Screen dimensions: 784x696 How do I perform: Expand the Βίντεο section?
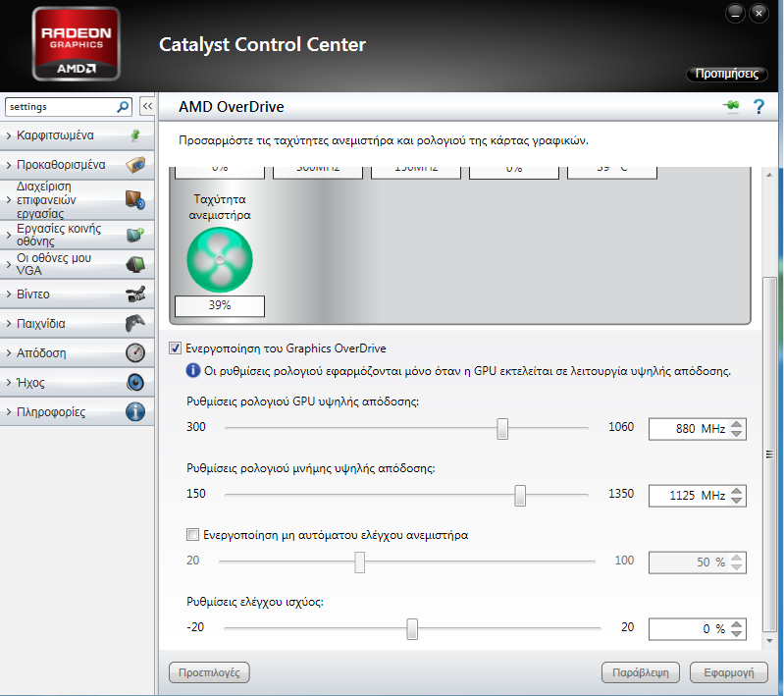tap(77, 294)
